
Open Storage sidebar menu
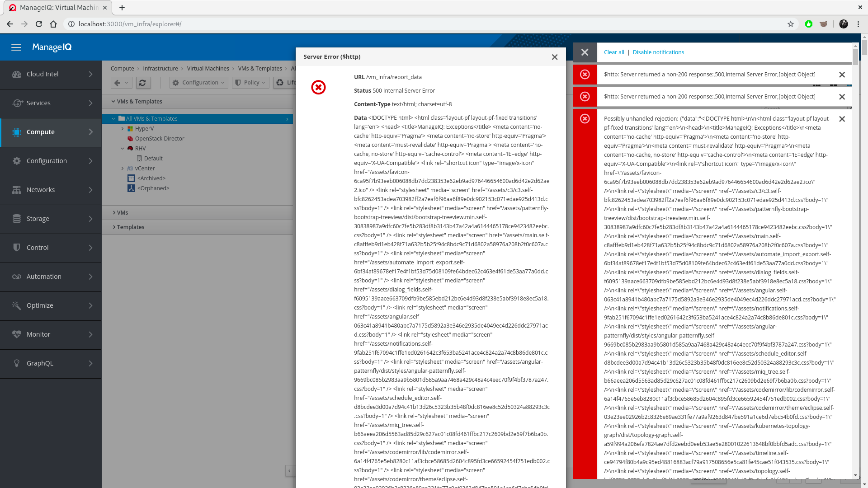[x=51, y=219]
